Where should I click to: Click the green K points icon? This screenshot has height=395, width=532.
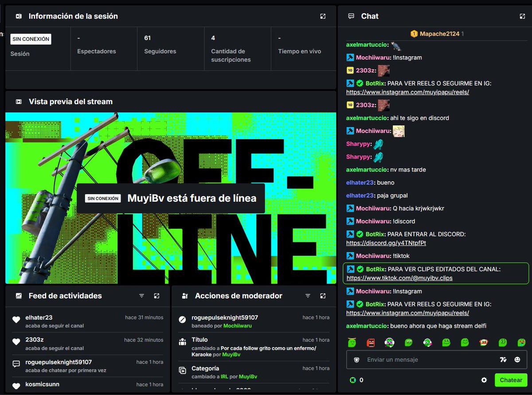coord(353,380)
